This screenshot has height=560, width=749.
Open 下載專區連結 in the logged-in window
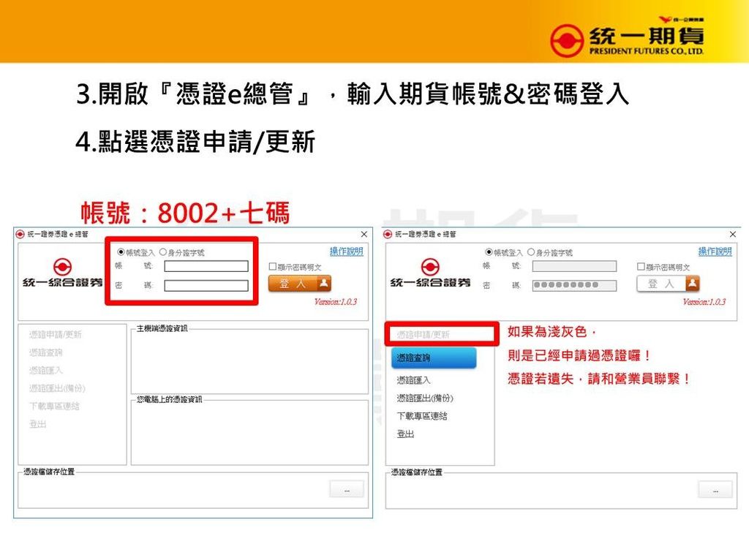pos(422,416)
